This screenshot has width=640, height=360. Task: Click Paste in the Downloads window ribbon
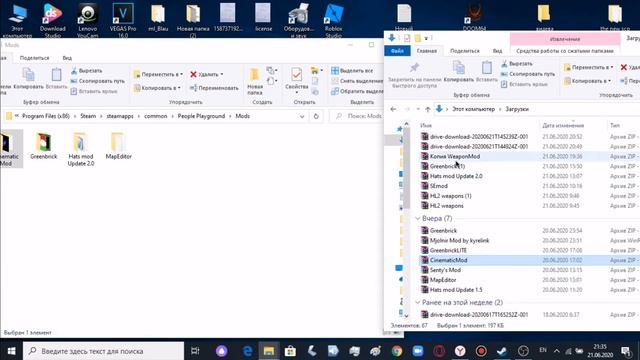click(x=487, y=72)
